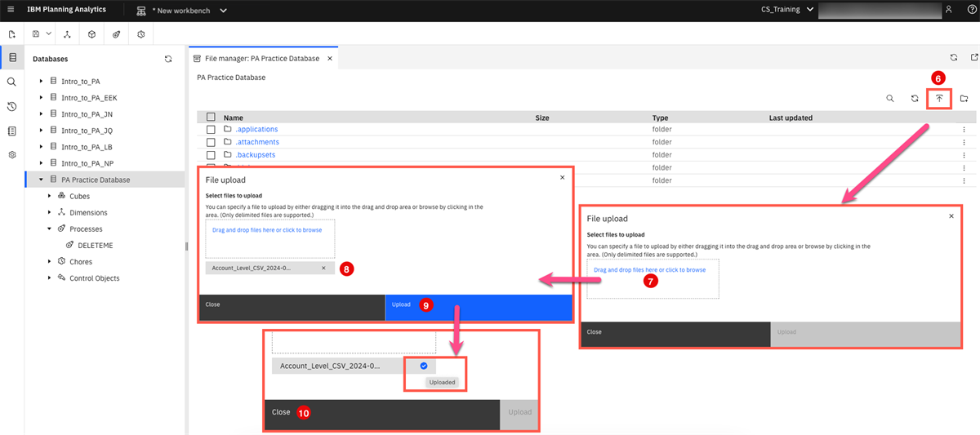Click the Databases panel heading

tap(51, 59)
